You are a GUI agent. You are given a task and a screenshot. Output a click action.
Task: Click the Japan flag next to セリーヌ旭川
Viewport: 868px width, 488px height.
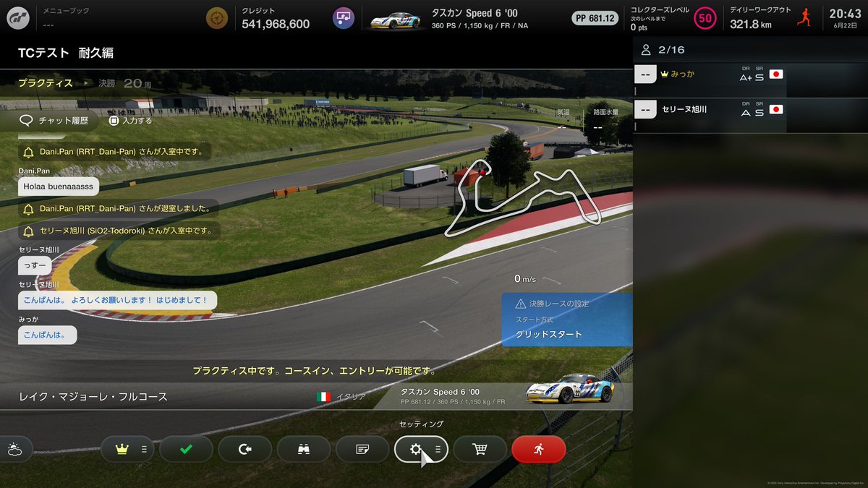pos(776,110)
